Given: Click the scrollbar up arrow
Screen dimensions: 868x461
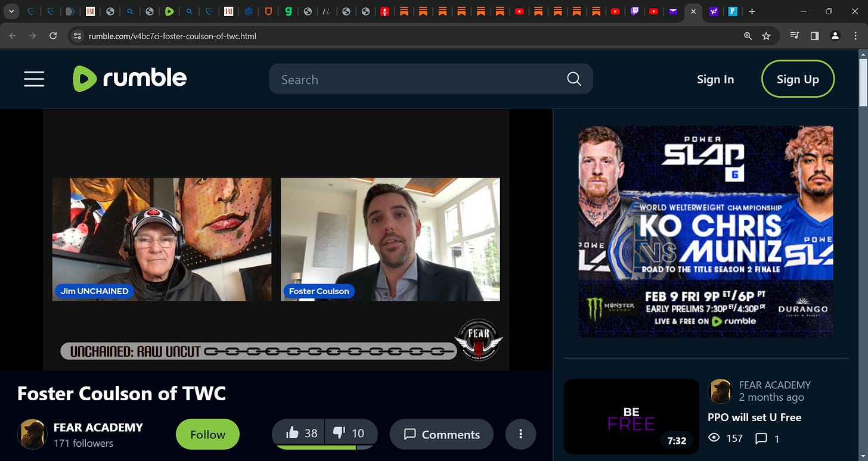Looking at the screenshot, I should [863, 54].
